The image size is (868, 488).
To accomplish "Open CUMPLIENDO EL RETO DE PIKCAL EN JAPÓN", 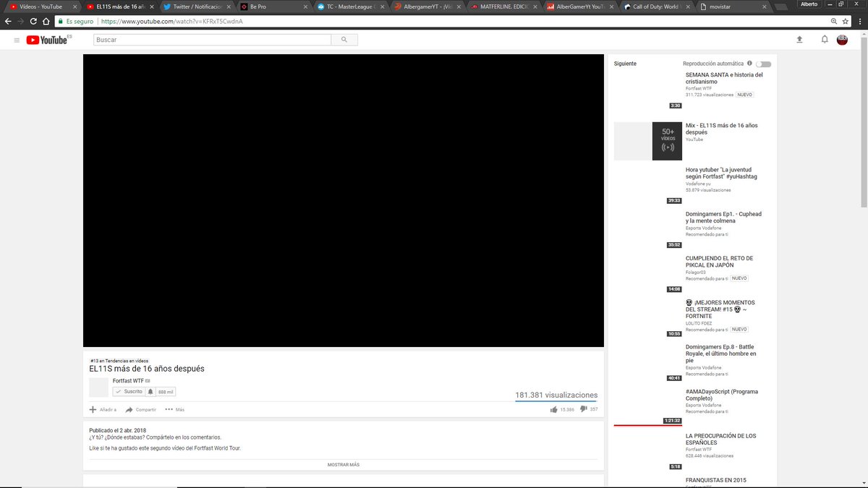I will (x=719, y=262).
